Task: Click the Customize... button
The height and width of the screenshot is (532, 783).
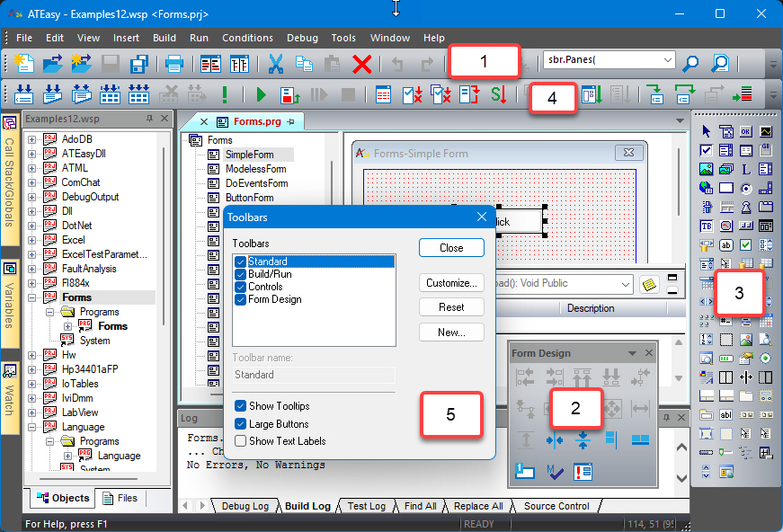Action: pos(451,282)
